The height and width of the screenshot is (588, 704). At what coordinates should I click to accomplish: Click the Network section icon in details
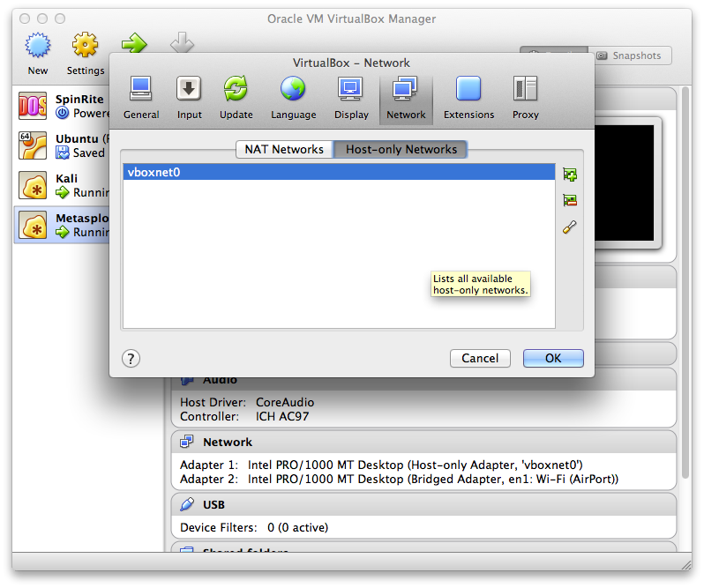[x=187, y=442]
